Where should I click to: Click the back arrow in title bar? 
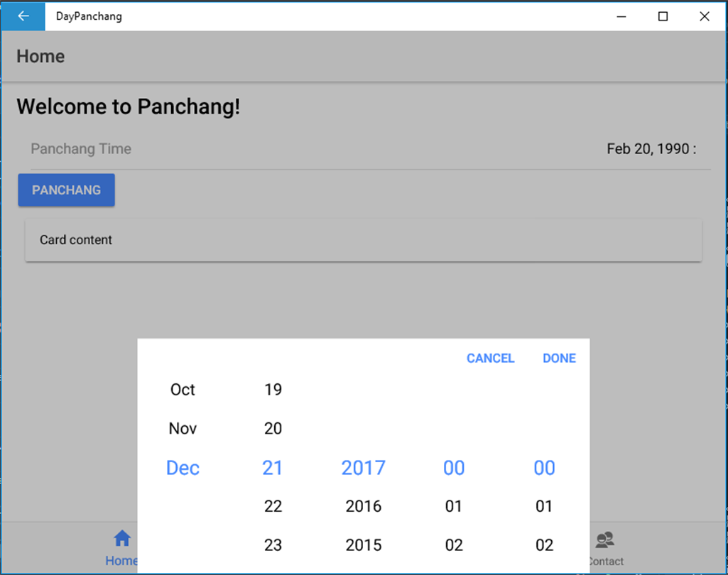(23, 16)
